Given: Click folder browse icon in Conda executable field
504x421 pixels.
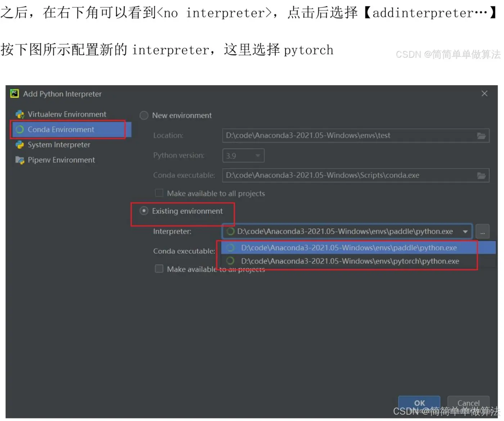Looking at the screenshot, I should point(481,176).
